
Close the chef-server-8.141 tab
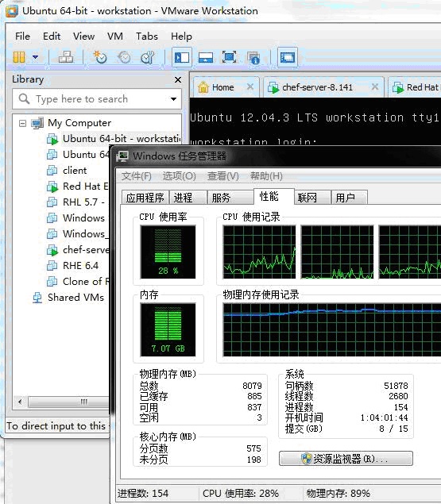pos(375,87)
